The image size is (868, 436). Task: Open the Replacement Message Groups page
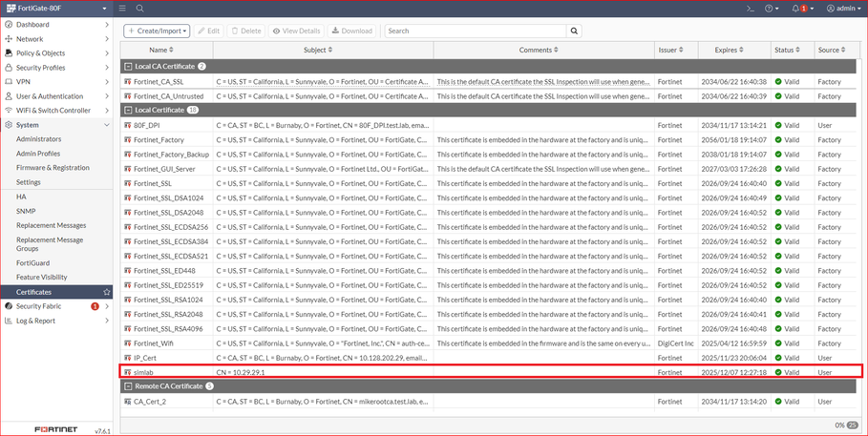coord(50,244)
